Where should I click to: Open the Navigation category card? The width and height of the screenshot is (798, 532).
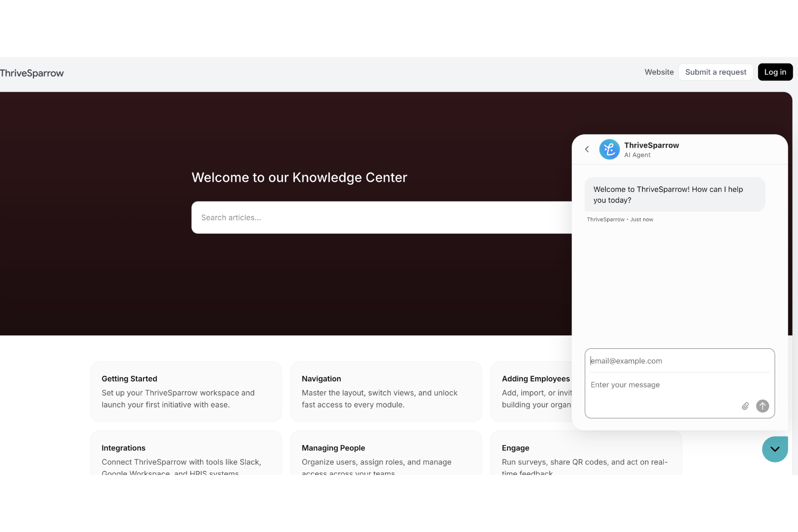tap(386, 392)
